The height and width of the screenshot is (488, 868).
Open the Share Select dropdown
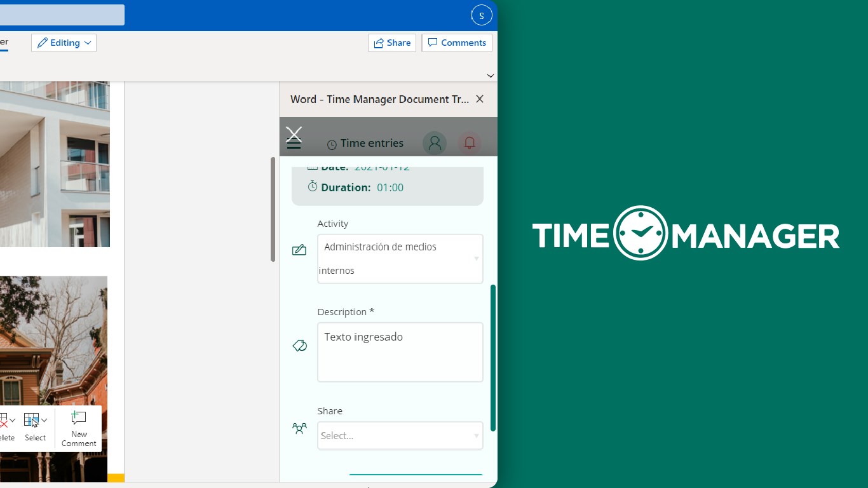(x=400, y=436)
